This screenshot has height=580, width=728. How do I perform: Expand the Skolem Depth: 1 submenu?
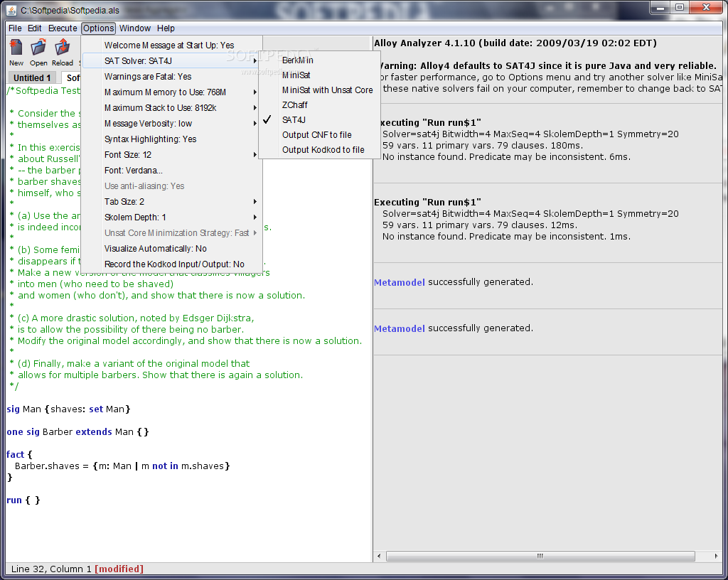(172, 217)
